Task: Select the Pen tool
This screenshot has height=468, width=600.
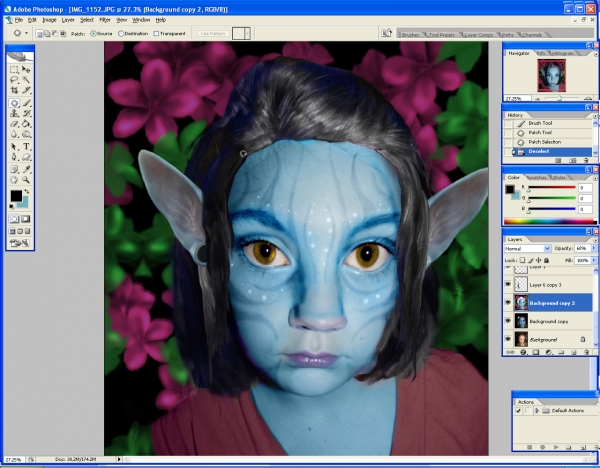Action: tap(14, 157)
